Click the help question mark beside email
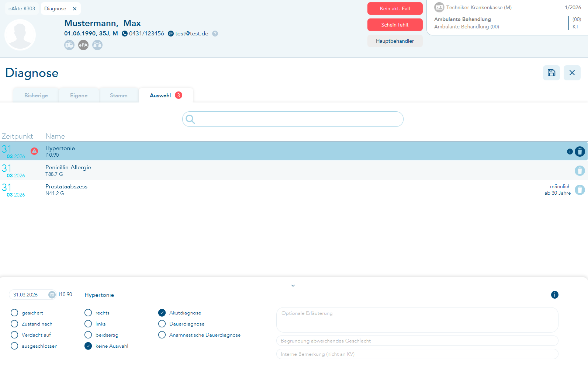Viewport: 588px width, 365px height. (215, 34)
